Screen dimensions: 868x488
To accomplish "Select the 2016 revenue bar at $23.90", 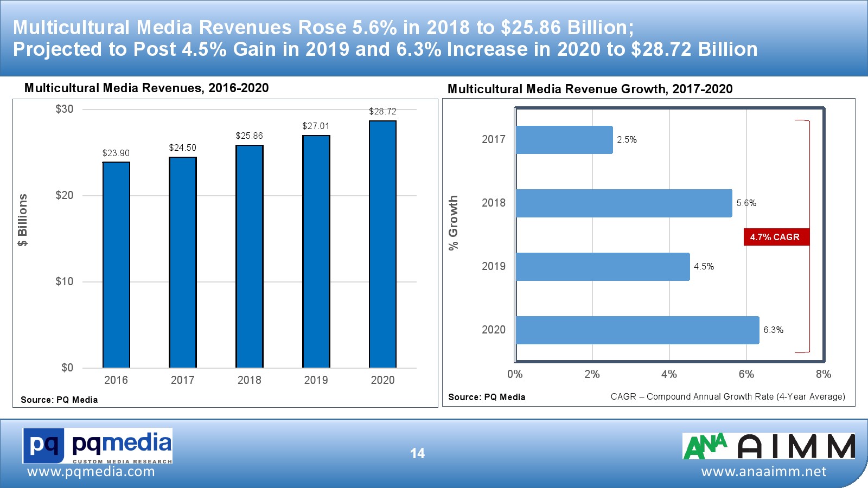I will click(x=116, y=265).
